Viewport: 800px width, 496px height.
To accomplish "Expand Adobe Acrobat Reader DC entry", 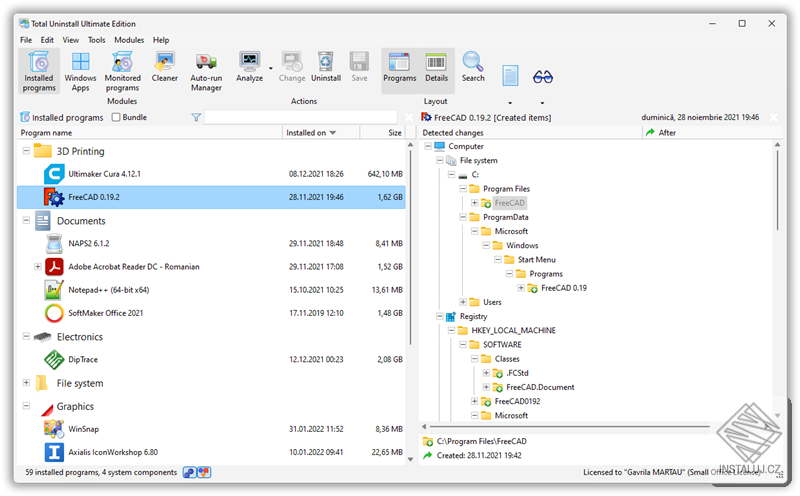I will 38,266.
